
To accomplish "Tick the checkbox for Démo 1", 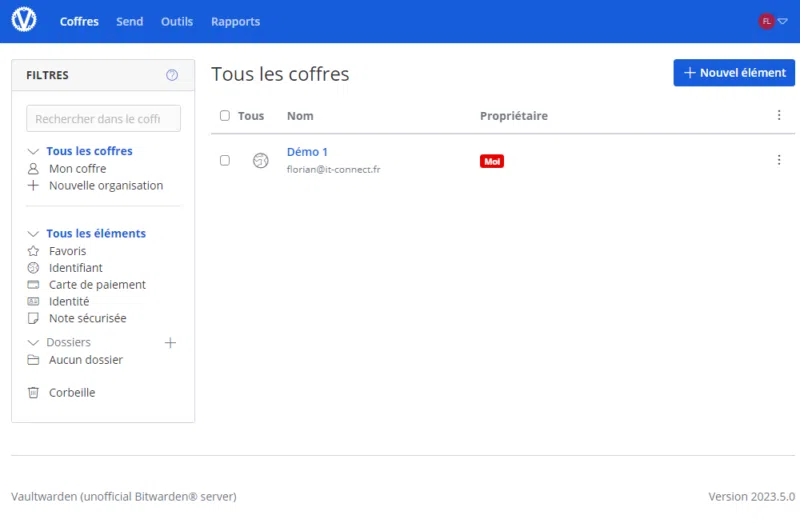I will pyautogui.click(x=225, y=160).
